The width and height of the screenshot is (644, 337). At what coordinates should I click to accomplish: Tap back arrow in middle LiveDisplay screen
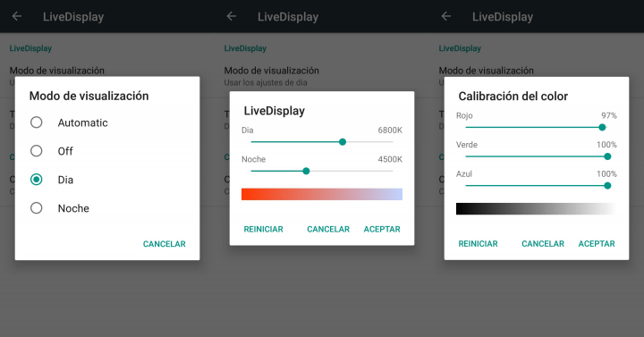pyautogui.click(x=232, y=16)
